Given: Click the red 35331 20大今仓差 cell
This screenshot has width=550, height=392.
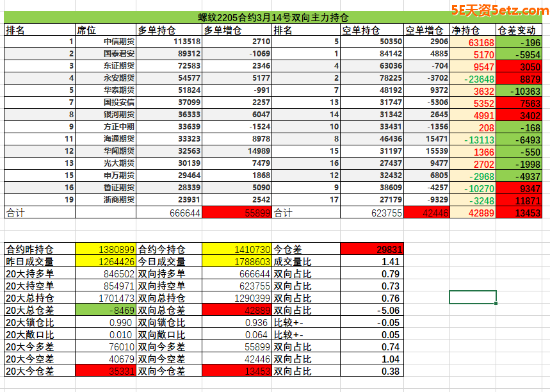Looking at the screenshot, I should (106, 371).
